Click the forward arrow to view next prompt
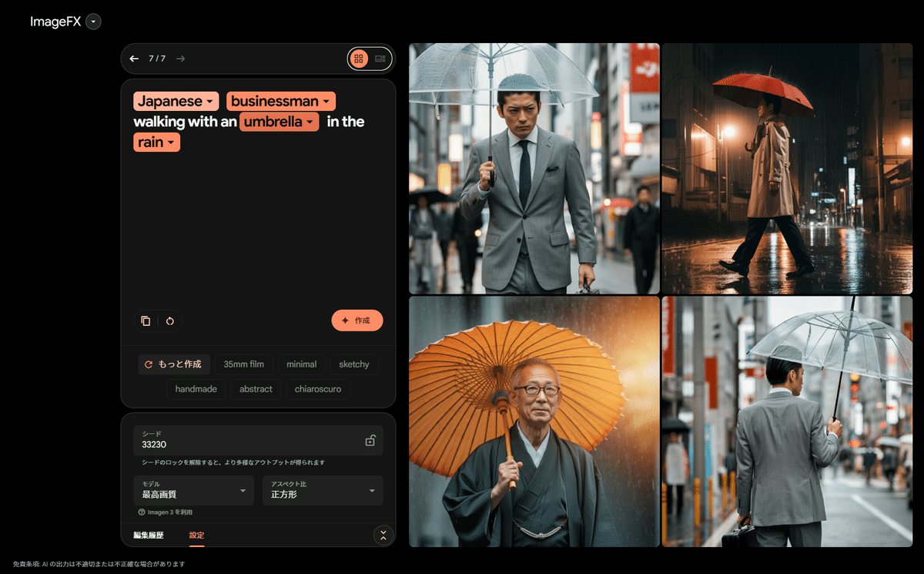This screenshot has width=924, height=574. 180,59
